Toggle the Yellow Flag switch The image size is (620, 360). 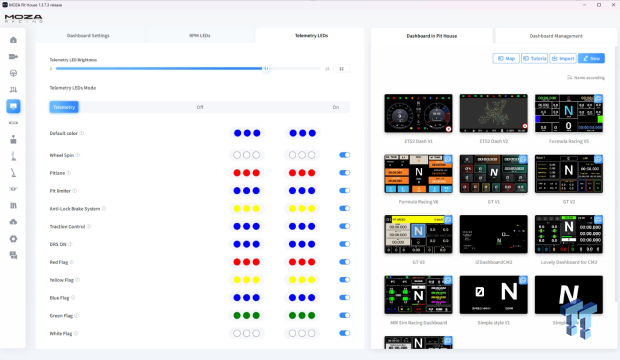tap(344, 280)
